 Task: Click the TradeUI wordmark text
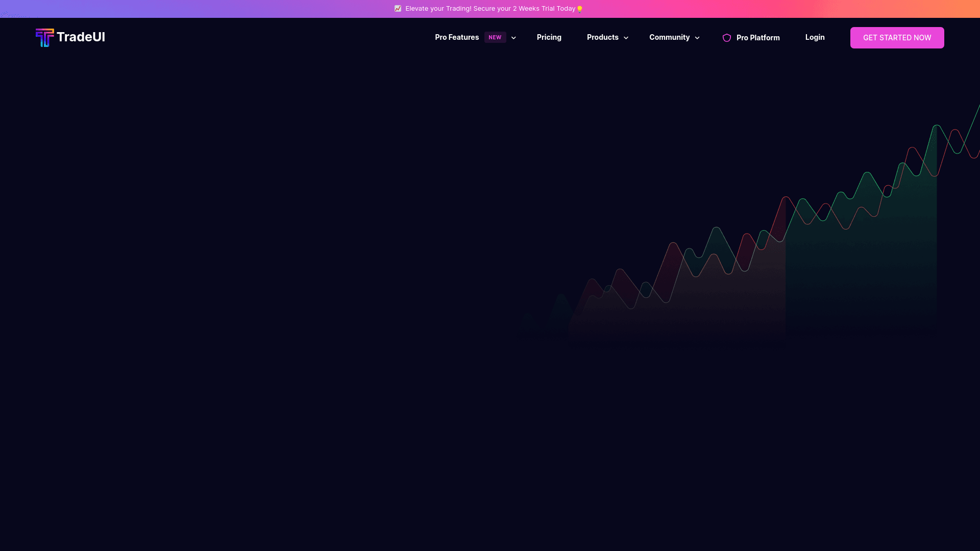pos(81,37)
